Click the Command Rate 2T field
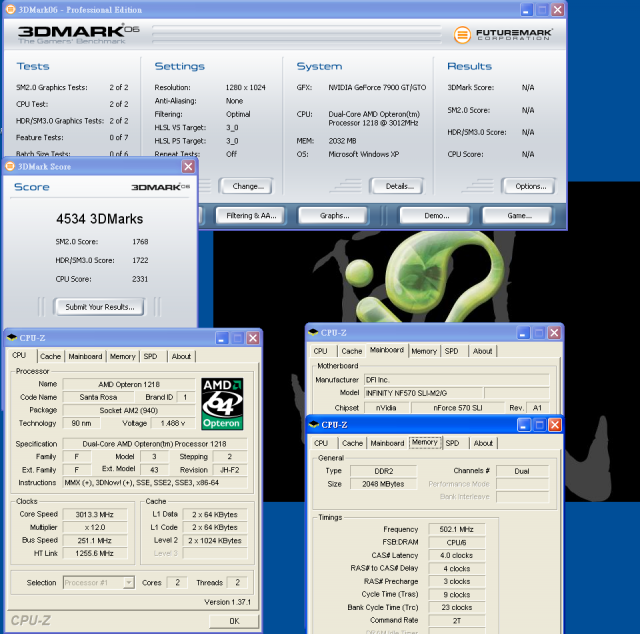 (456, 621)
